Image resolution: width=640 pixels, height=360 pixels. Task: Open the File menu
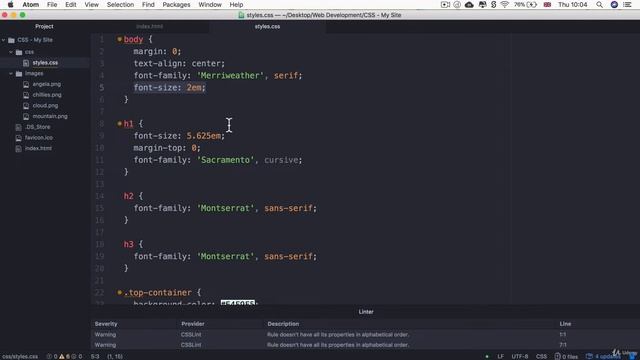tap(52, 4)
